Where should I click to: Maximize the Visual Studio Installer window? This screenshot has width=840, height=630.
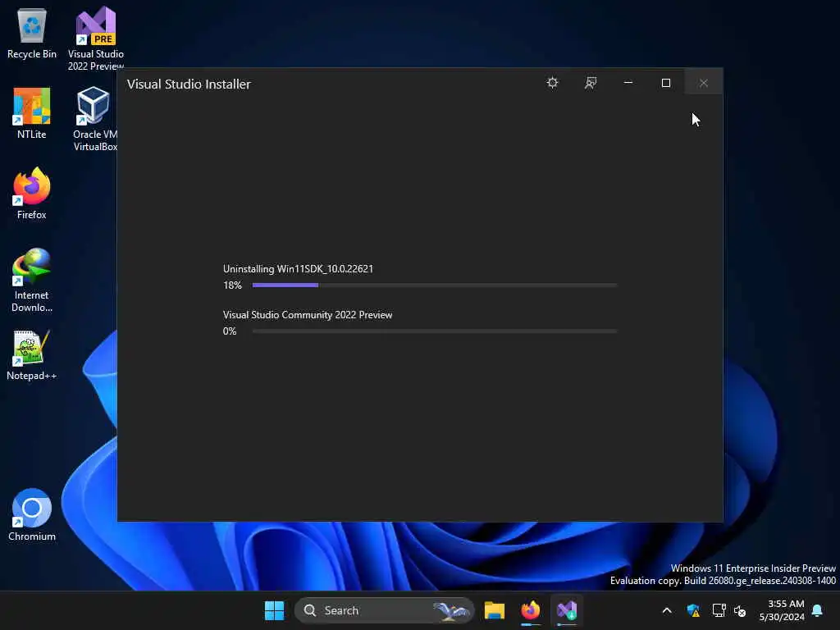pos(666,83)
